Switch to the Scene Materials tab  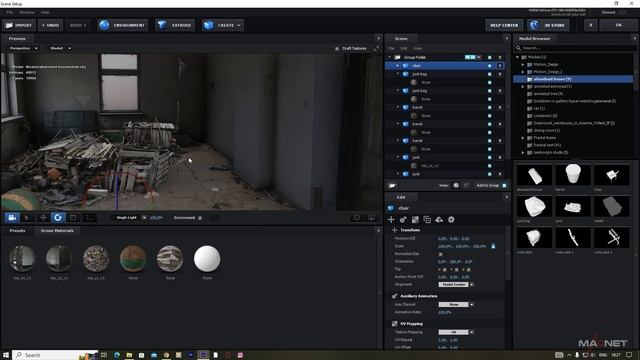point(57,231)
